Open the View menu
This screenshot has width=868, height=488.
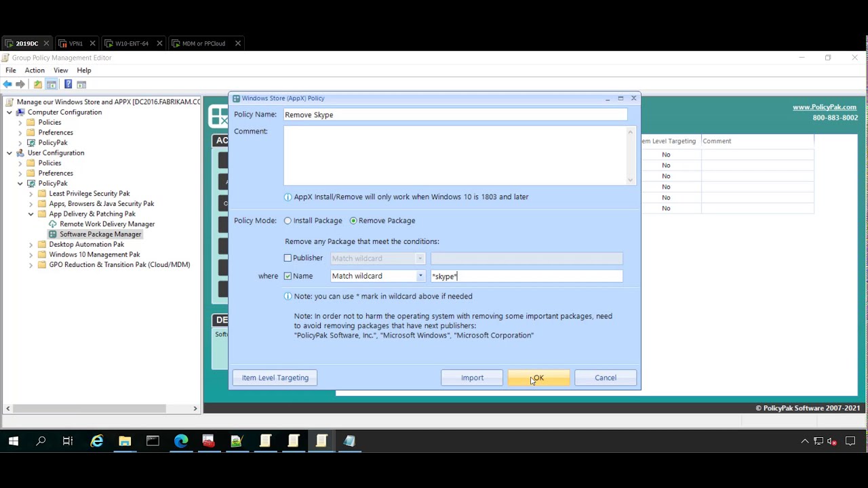coord(60,70)
